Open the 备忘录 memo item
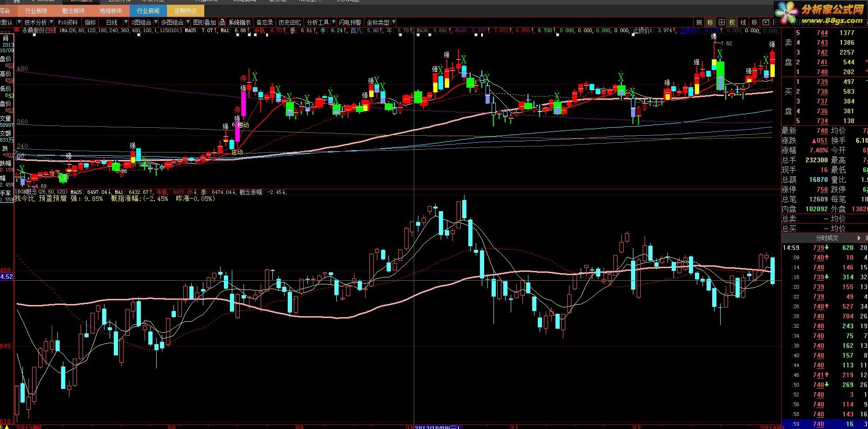Viewport: 868px width, 429px height. pyautogui.click(x=265, y=22)
